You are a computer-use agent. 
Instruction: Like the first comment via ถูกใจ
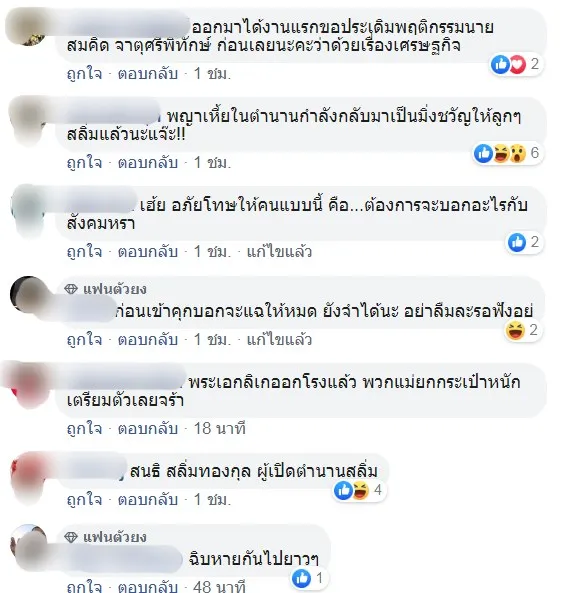(x=84, y=74)
